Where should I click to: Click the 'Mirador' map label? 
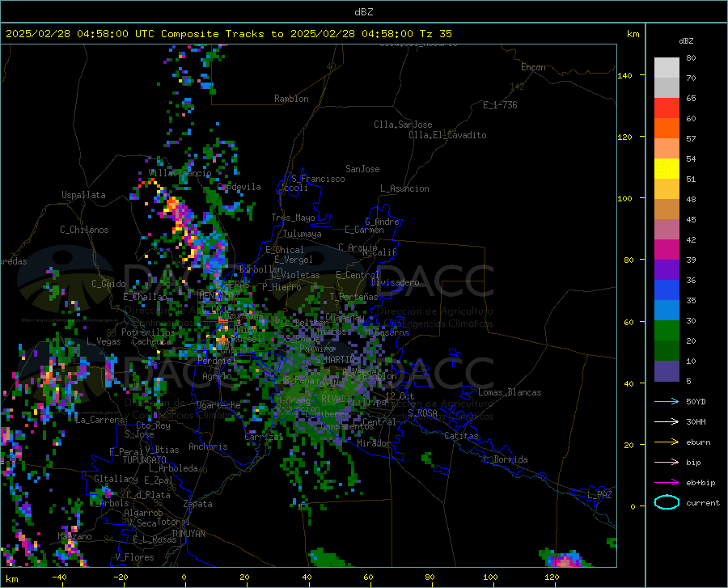[x=373, y=443]
